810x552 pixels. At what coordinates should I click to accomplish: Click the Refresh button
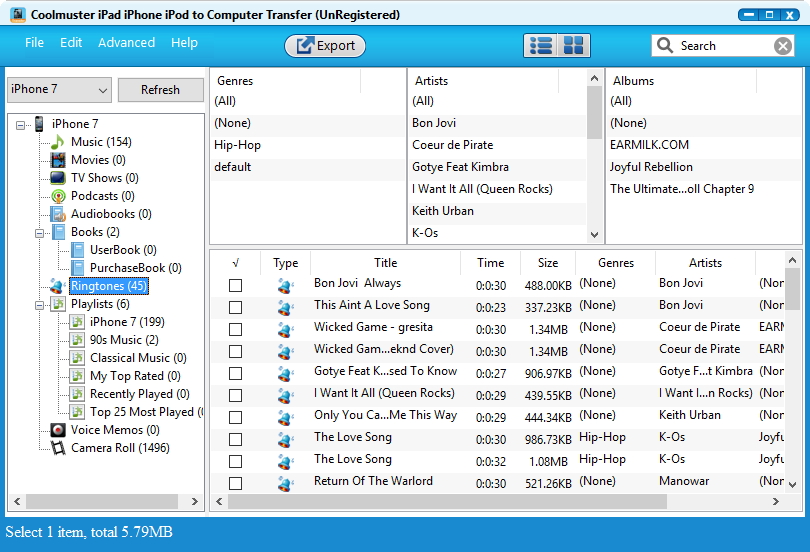click(161, 90)
